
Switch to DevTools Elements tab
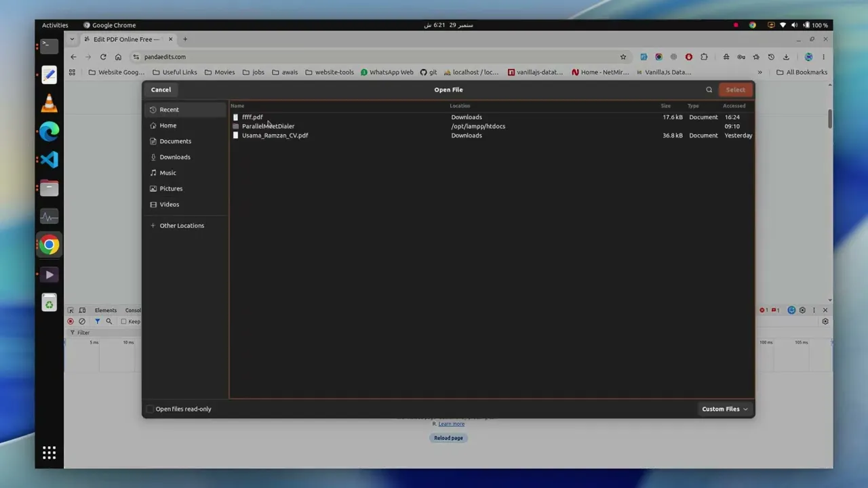coord(106,310)
